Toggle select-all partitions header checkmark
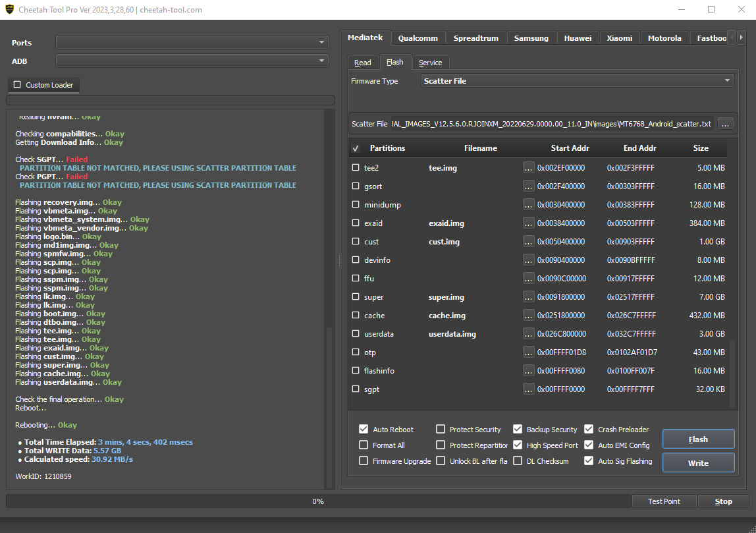Viewport: 756px width, 533px height. click(x=356, y=148)
